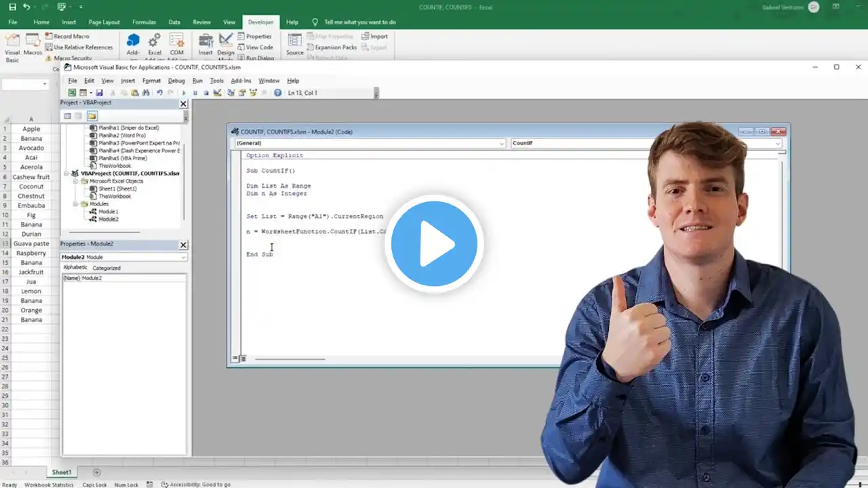Click the Find binoculars icon in VBA toolbar
The height and width of the screenshot is (488, 868).
coord(145,93)
